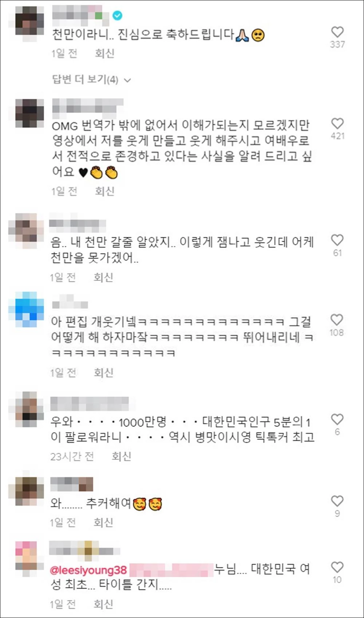
Task: Tap heart on comment with 61 likes
Action: (x=337, y=240)
